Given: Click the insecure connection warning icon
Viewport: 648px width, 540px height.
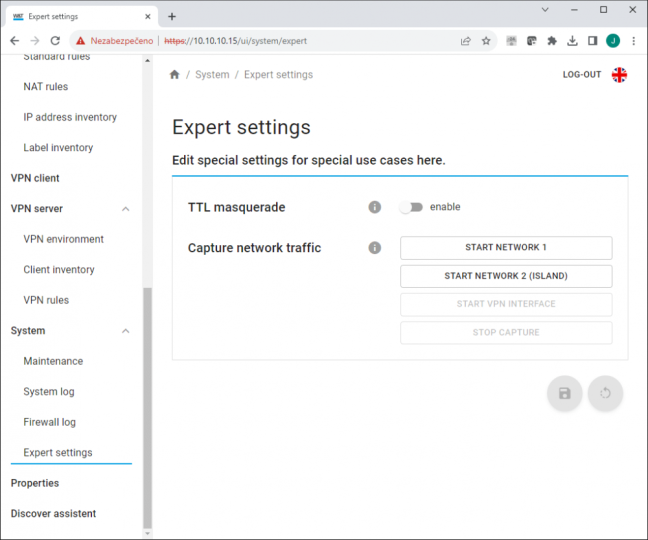Looking at the screenshot, I should (x=81, y=40).
